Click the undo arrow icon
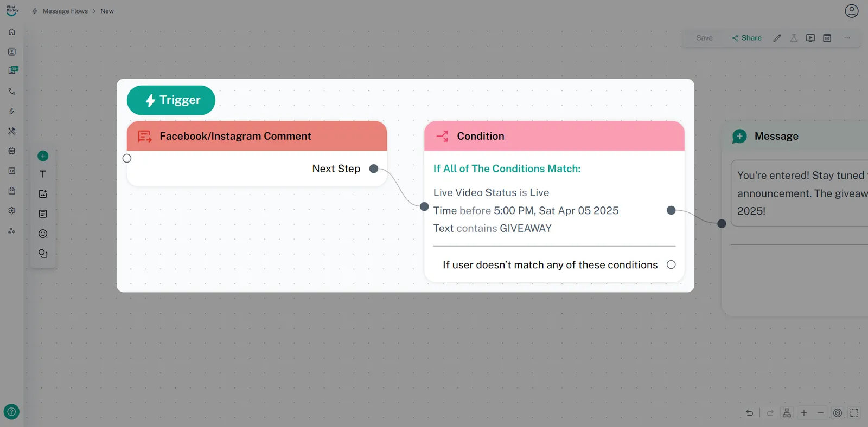 (x=749, y=413)
